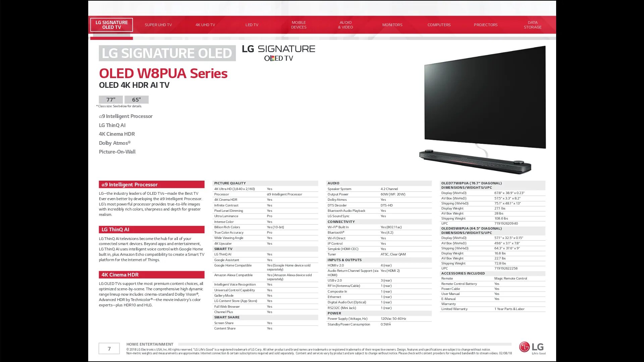644x362 pixels.
Task: Toggle the 65-inch size radio button
Action: pyautogui.click(x=136, y=99)
